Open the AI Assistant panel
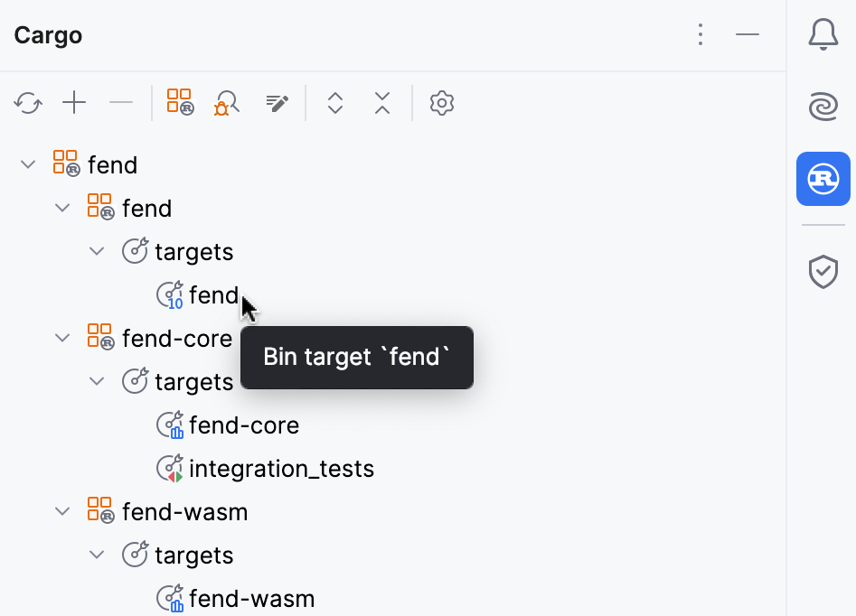 (823, 107)
